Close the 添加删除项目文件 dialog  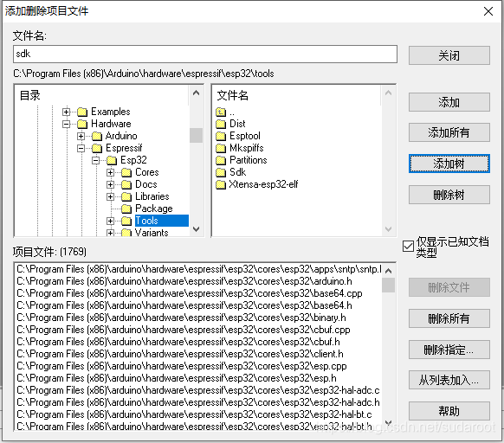coord(488,11)
